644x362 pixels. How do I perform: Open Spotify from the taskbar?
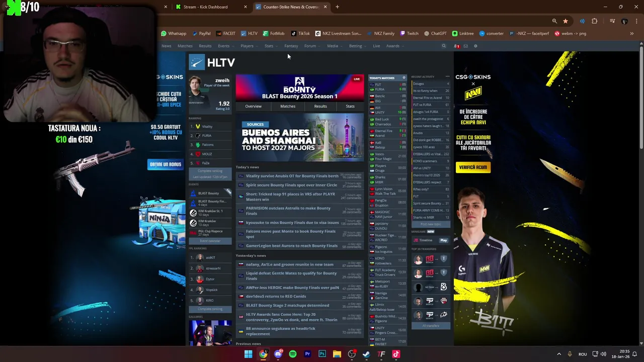click(293, 354)
